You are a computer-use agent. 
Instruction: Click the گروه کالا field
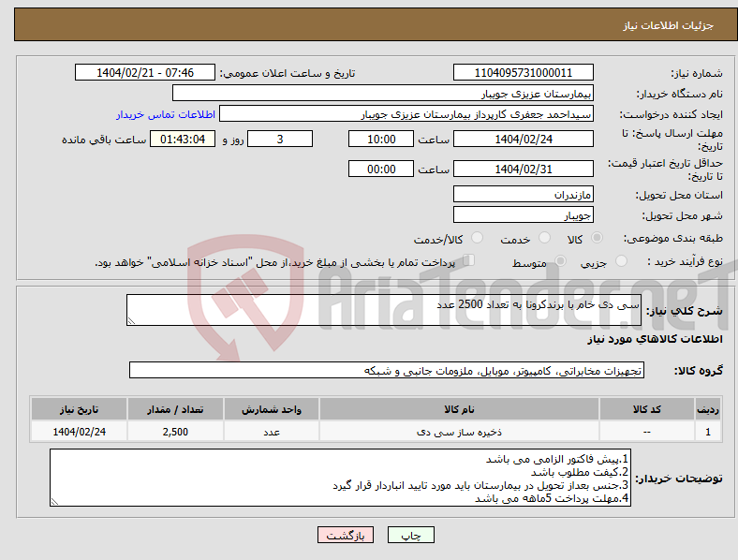(x=387, y=370)
